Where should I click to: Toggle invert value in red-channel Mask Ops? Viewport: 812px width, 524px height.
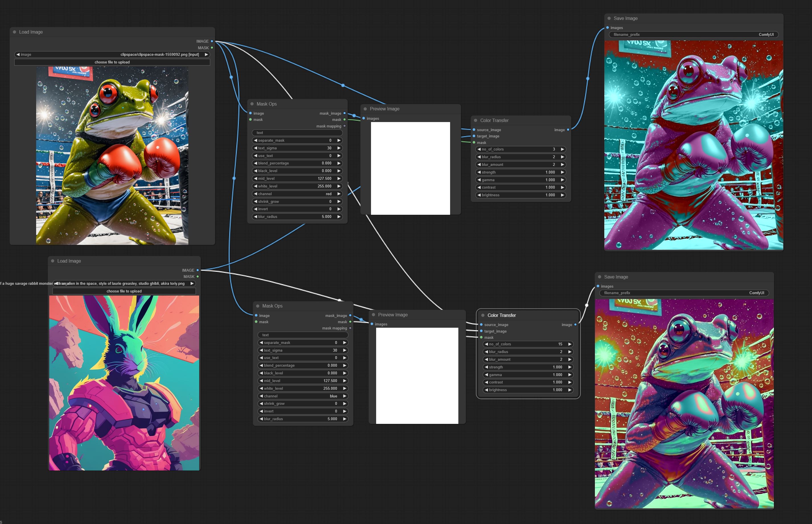297,209
